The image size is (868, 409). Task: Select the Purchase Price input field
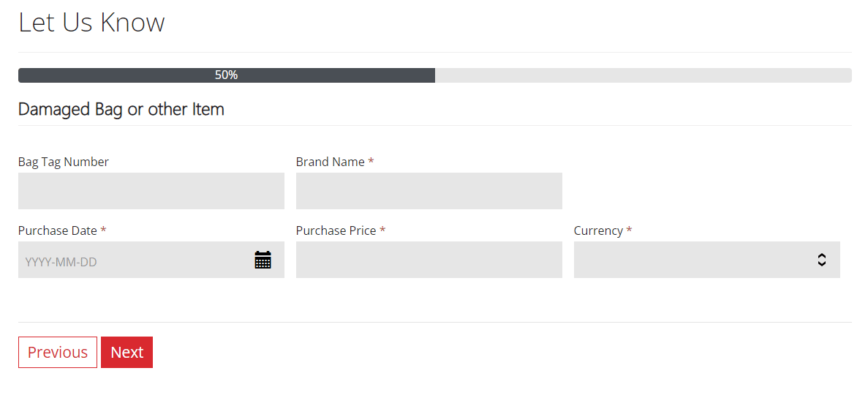[429, 260]
